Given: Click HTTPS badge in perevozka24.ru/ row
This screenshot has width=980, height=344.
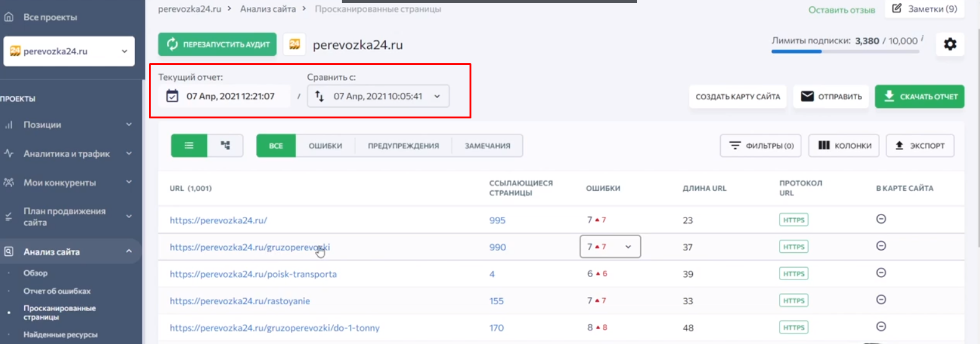Looking at the screenshot, I should [x=793, y=220].
